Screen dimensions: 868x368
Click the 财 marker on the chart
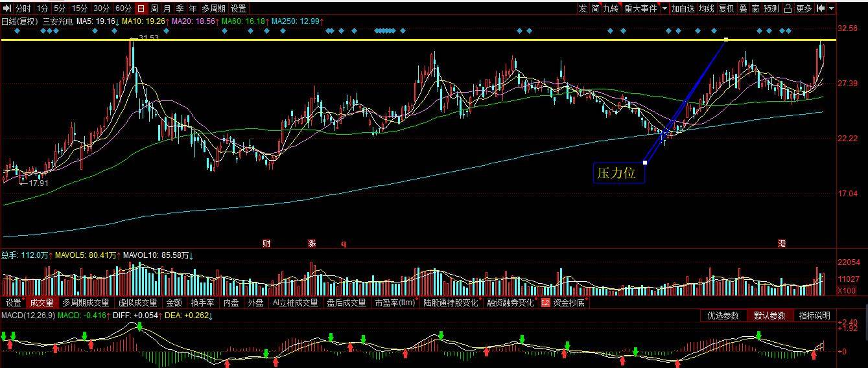click(266, 244)
